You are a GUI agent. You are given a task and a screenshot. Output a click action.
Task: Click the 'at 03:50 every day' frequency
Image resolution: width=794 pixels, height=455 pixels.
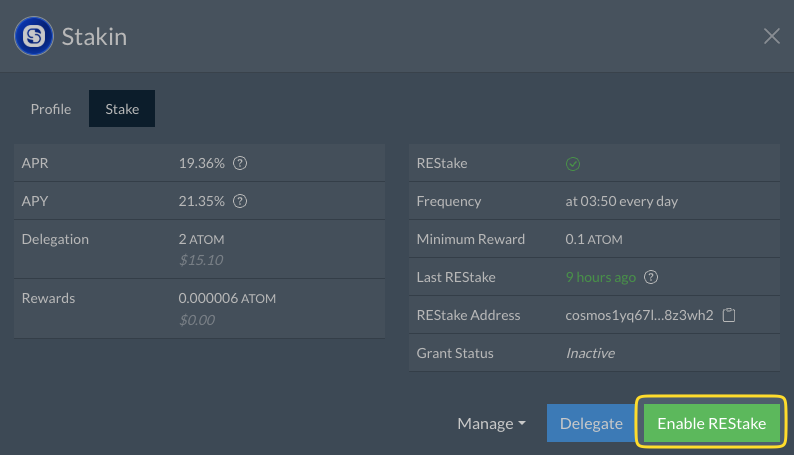click(621, 201)
